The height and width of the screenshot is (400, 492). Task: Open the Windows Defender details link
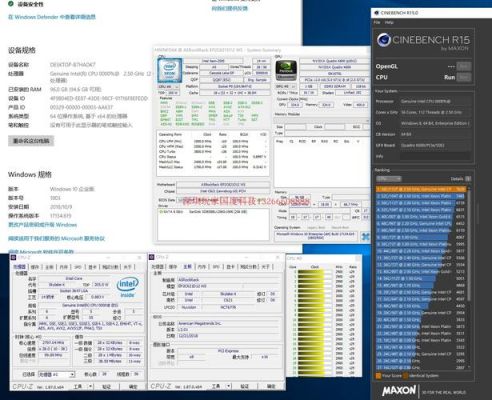[52, 17]
